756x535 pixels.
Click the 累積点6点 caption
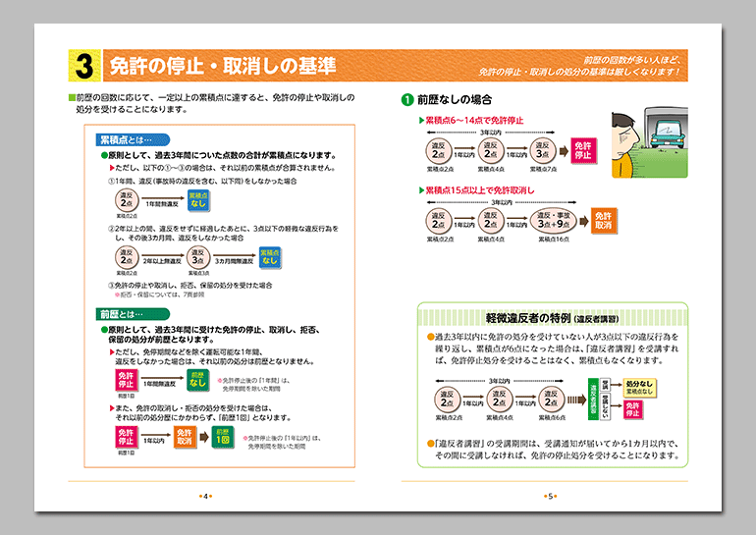(552, 417)
